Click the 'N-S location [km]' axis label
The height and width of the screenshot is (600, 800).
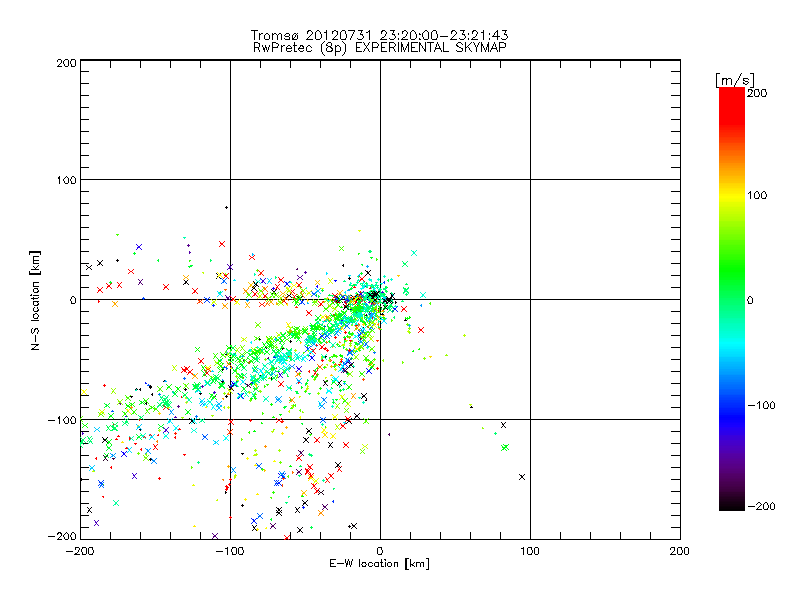click(x=35, y=300)
